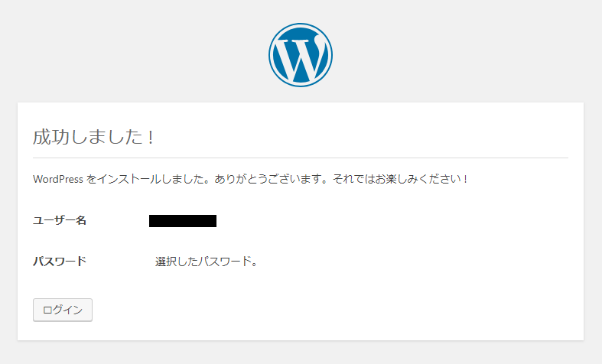Click the gray background right of the logo
Screen dimensions: 602x364
[467, 55]
